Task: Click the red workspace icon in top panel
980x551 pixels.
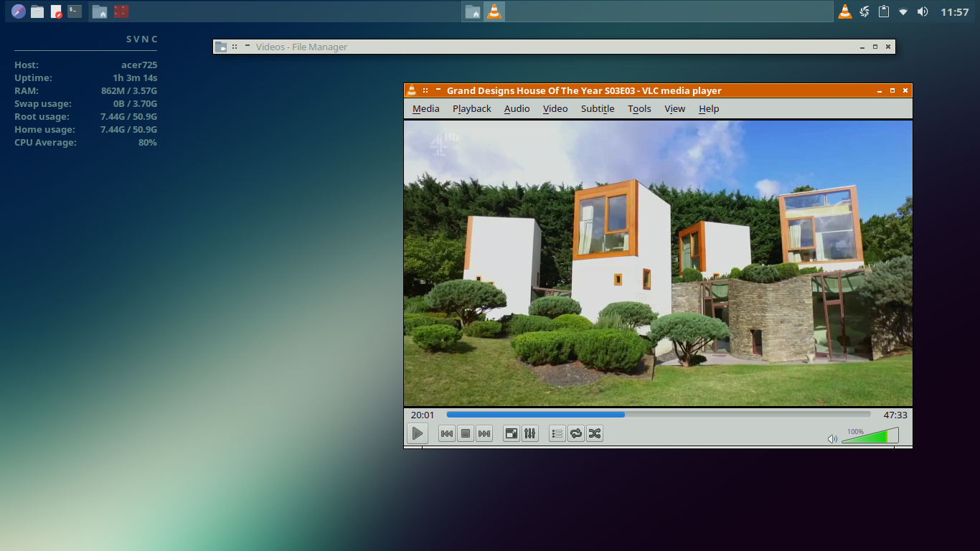Action: 121,11
